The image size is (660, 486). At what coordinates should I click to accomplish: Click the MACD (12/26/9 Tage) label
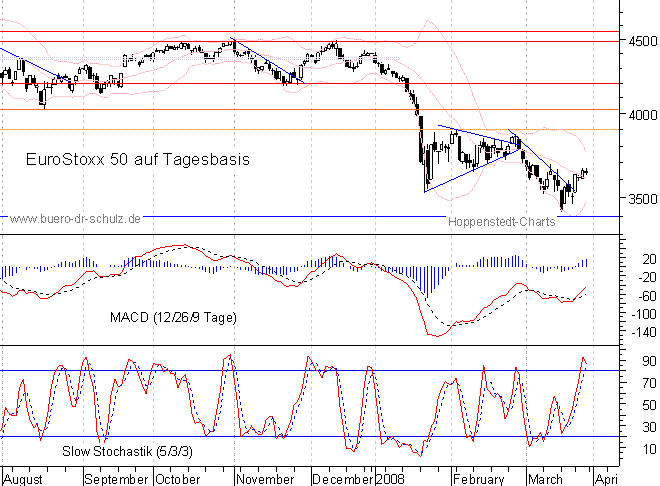click(x=174, y=317)
